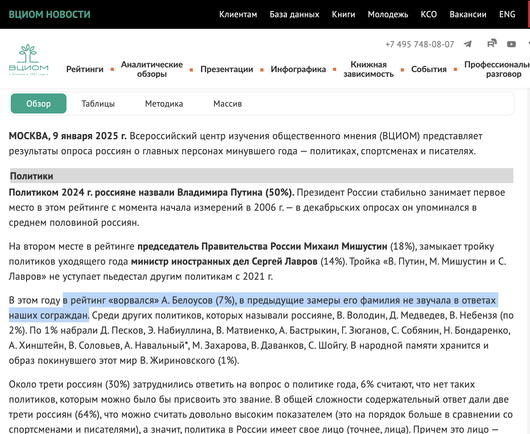Open the VCIOM tree logo homepage
The image size is (530, 434).
[x=28, y=59]
